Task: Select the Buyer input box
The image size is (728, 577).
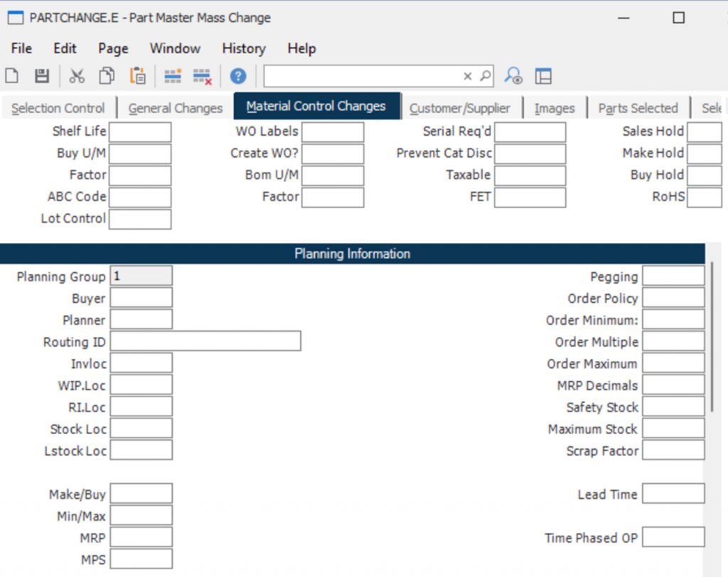Action: 141,298
